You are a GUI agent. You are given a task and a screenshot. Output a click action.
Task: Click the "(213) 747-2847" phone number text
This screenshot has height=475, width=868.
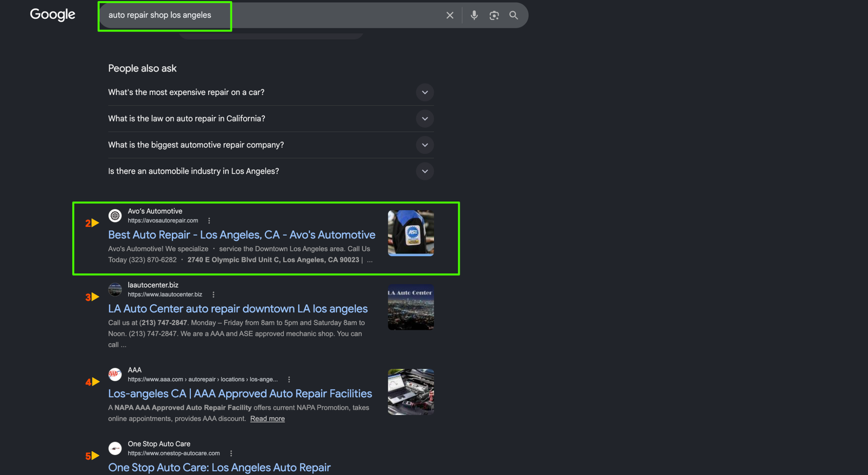pos(163,323)
